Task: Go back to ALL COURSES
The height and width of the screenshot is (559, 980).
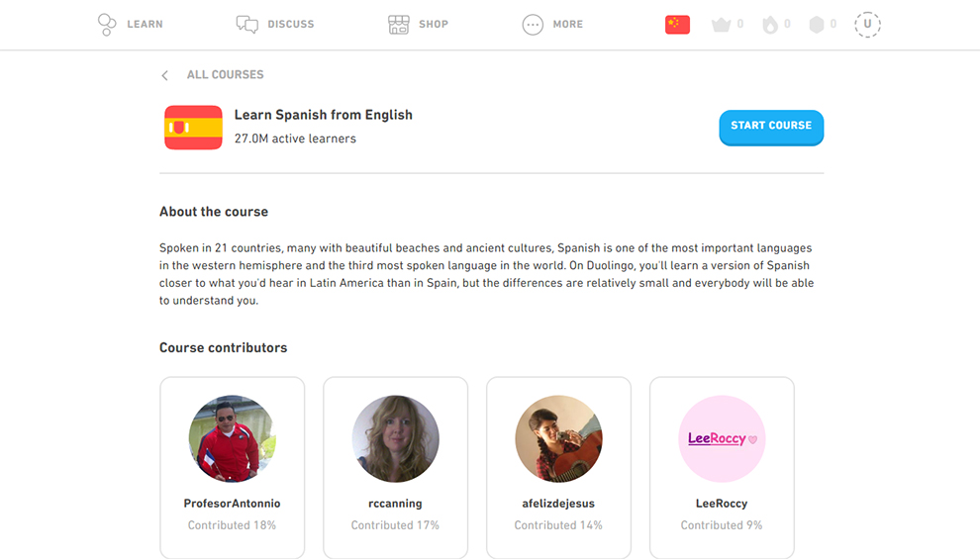Action: [225, 75]
